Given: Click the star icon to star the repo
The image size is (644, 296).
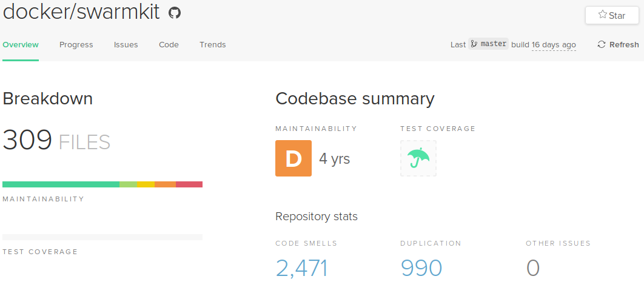Looking at the screenshot, I should 603,15.
